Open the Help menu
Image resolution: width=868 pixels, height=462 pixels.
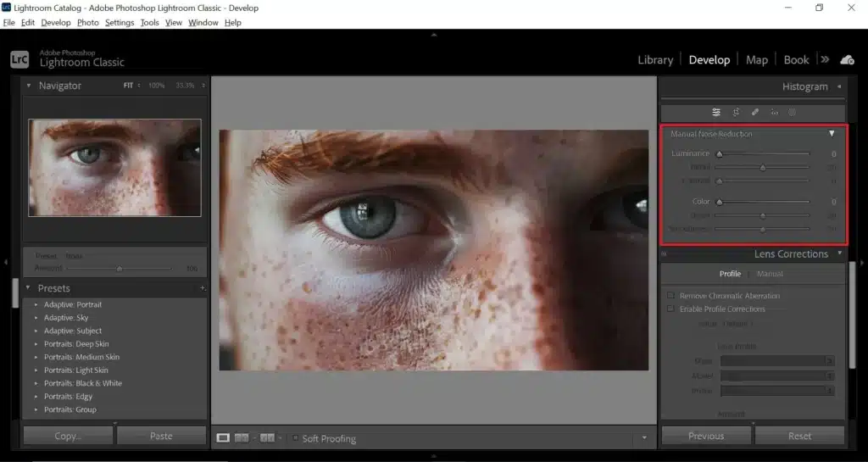[x=232, y=23]
